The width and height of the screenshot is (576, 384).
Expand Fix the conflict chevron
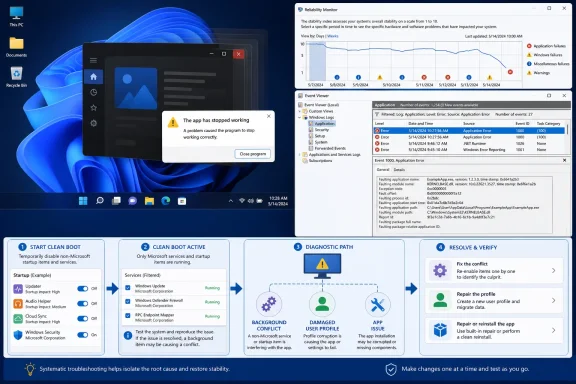pyautogui.click(x=554, y=270)
